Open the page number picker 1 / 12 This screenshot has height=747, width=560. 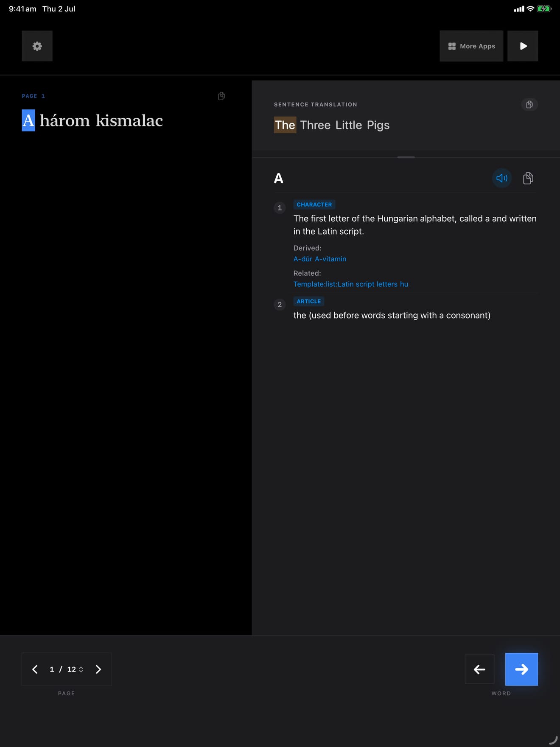tap(67, 669)
